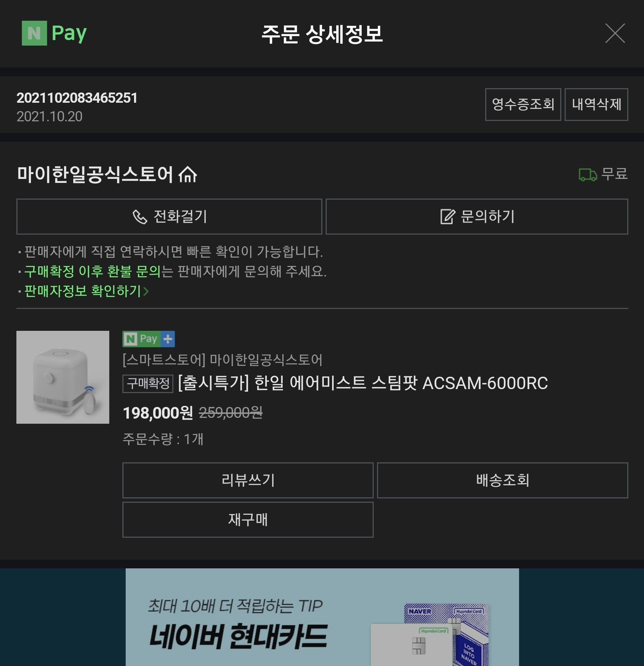Click 재구매 to repurchase

click(x=248, y=520)
